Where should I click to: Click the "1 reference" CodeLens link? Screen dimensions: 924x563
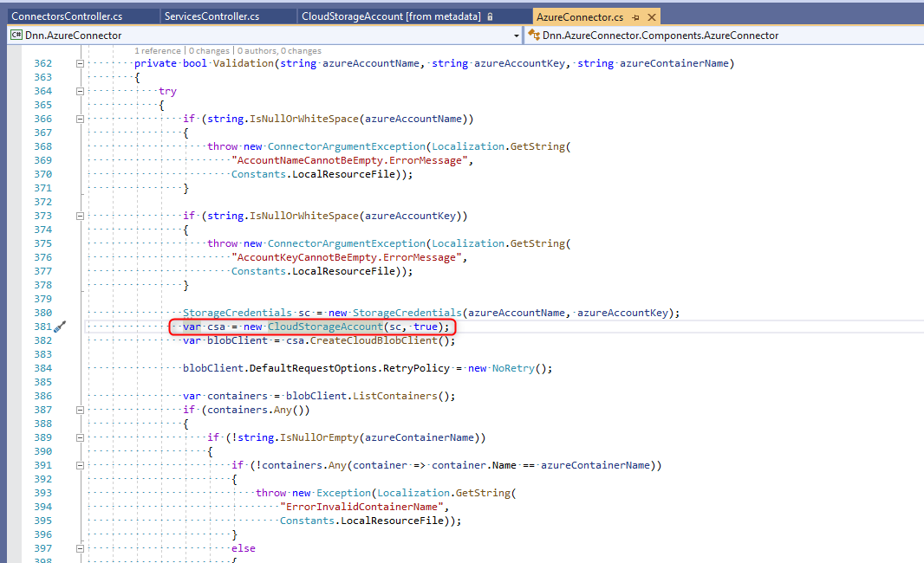coord(157,51)
